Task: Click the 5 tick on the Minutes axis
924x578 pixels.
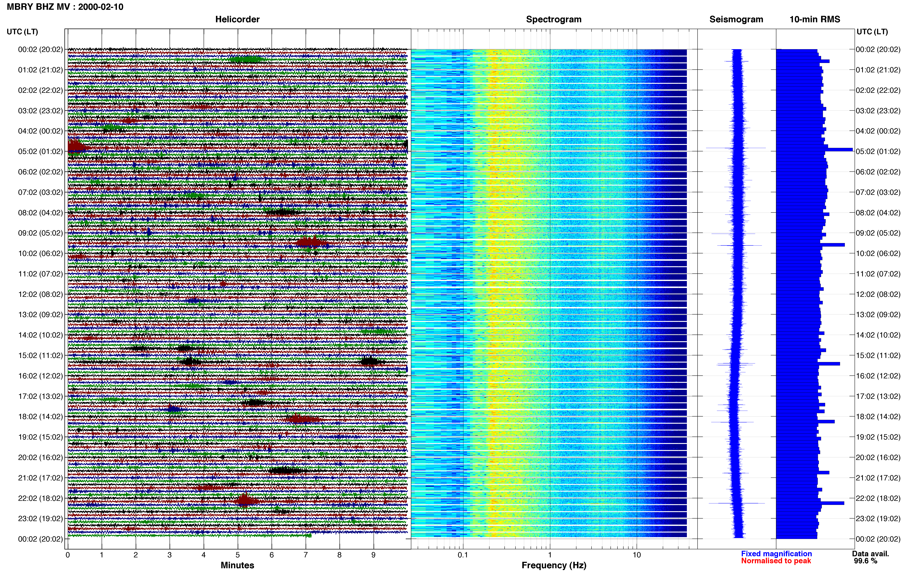Action: click(x=238, y=555)
